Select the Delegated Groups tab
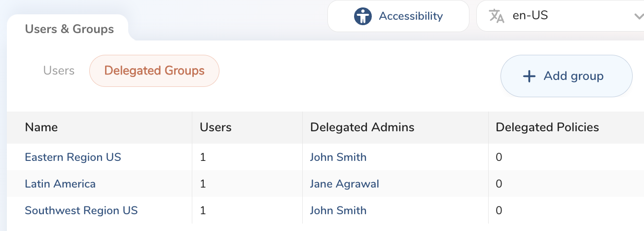The width and height of the screenshot is (644, 231). 154,71
